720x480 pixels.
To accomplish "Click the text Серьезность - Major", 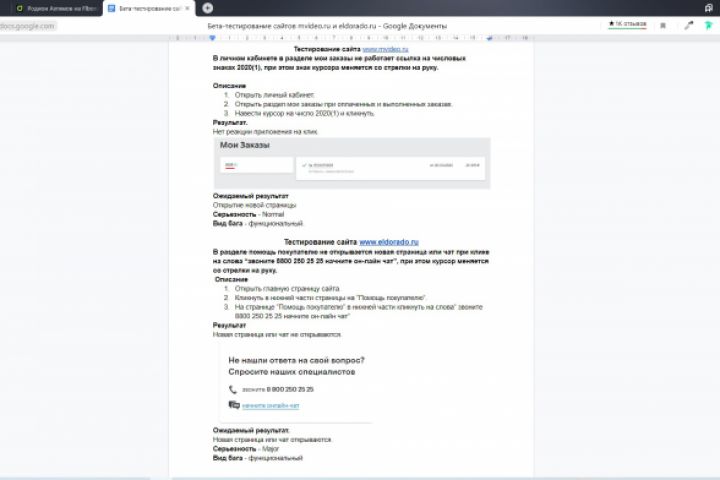I will pos(246,449).
